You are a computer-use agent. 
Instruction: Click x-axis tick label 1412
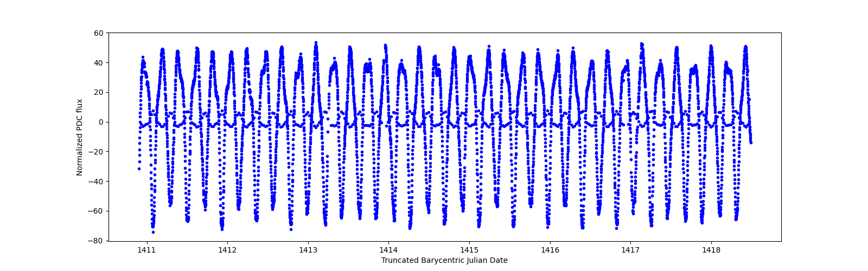coord(227,250)
